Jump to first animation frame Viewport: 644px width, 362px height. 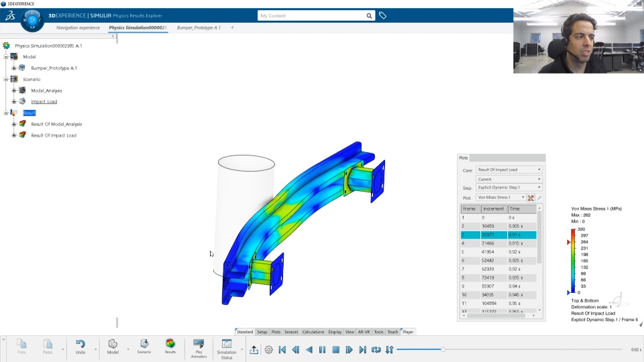pos(282,350)
